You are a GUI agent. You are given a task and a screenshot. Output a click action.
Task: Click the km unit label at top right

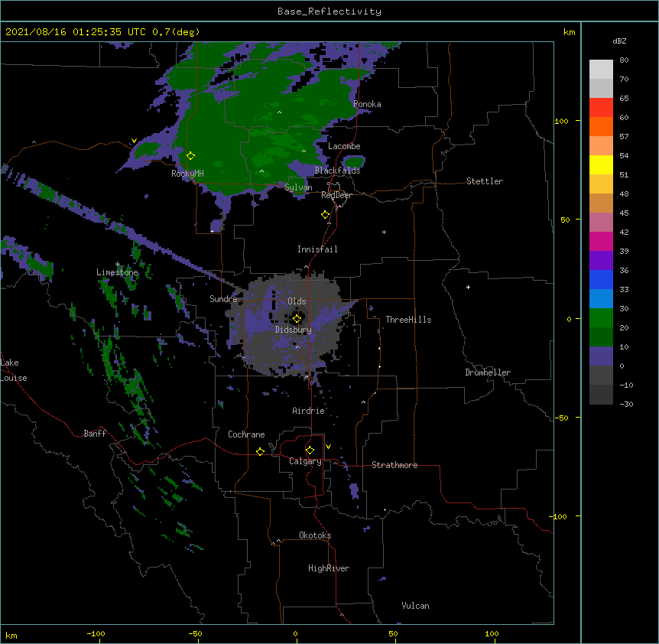tap(569, 32)
